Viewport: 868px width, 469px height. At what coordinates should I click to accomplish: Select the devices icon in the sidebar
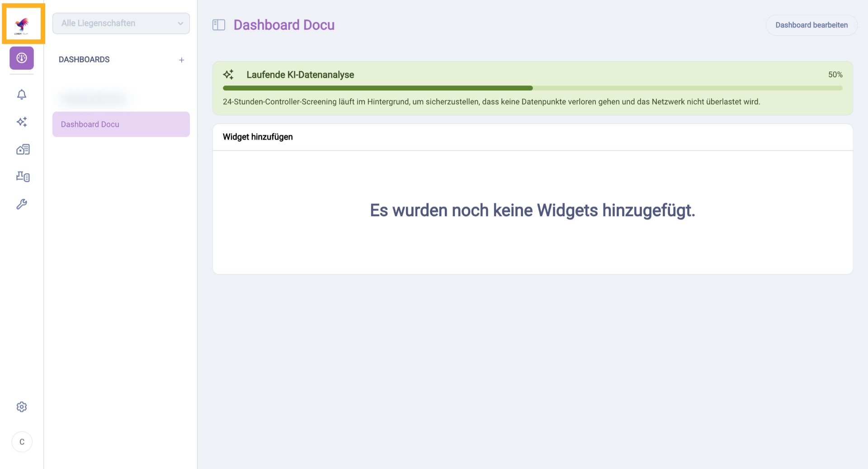tap(21, 176)
